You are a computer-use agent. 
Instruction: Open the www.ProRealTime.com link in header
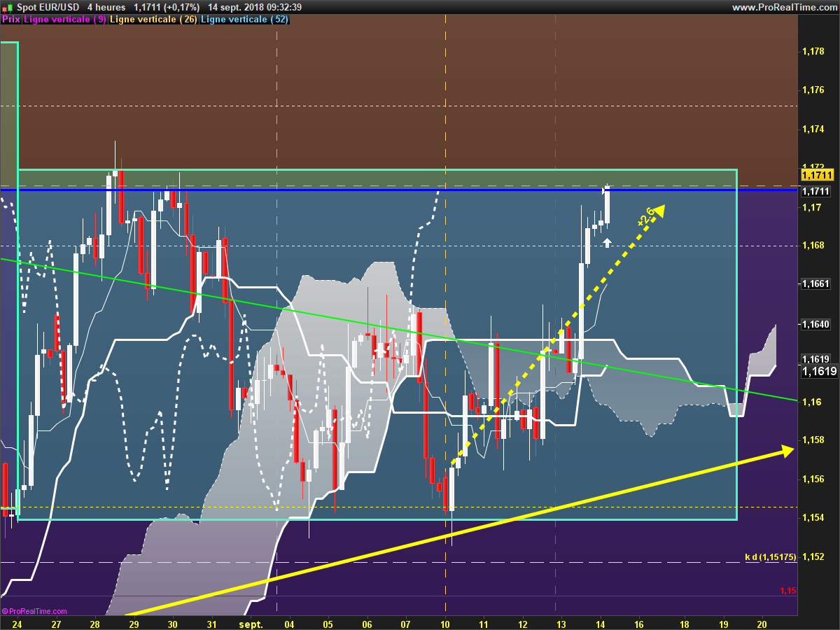[x=784, y=7]
